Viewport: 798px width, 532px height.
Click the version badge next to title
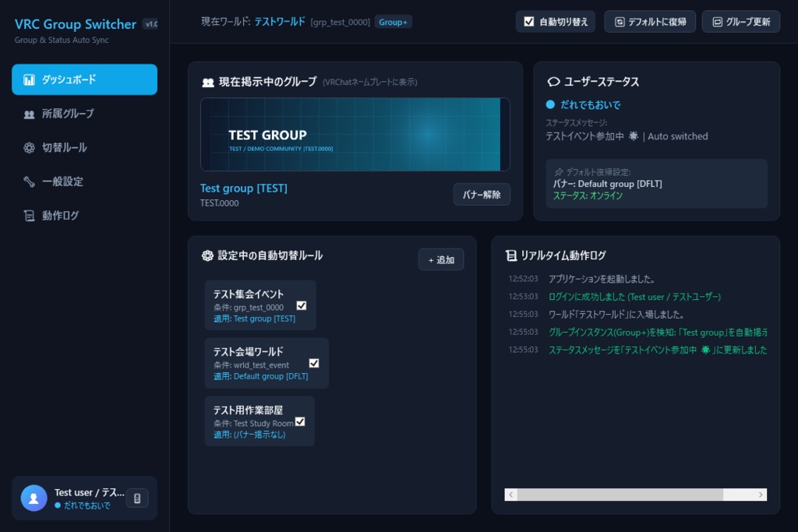tap(150, 24)
